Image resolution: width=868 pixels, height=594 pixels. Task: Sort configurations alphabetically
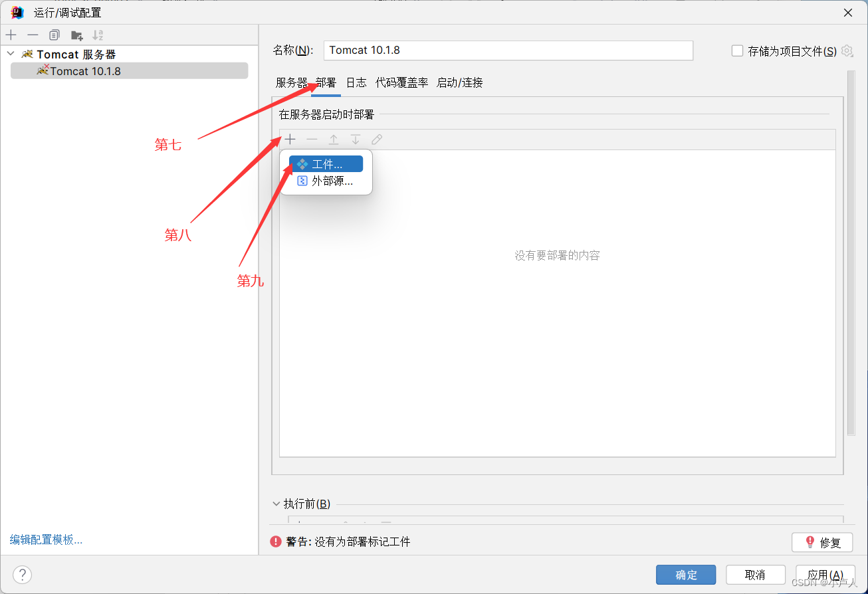pyautogui.click(x=98, y=35)
